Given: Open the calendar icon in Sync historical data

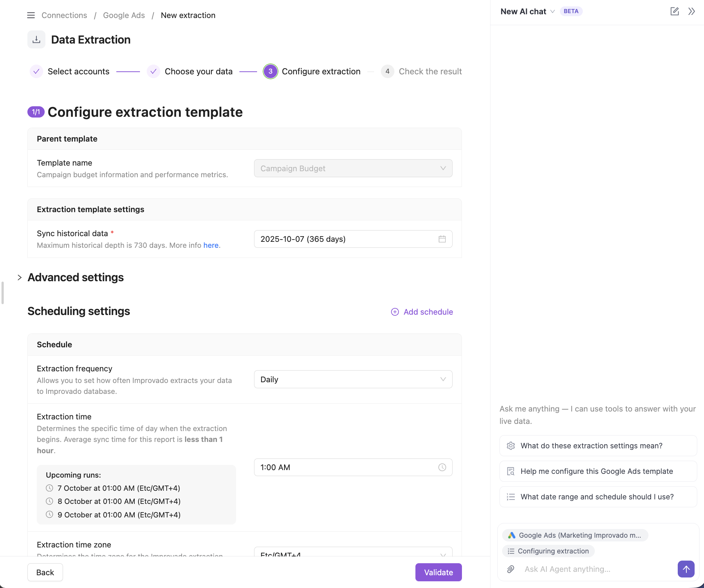Looking at the screenshot, I should (x=442, y=239).
